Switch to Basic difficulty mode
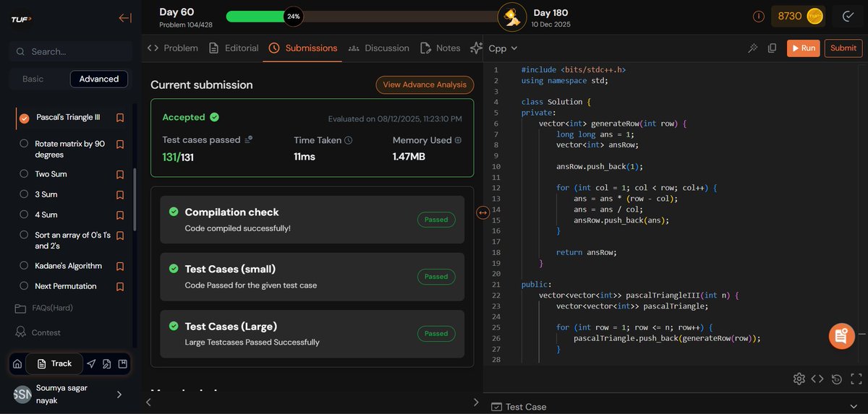This screenshot has width=868, height=414. 33,79
